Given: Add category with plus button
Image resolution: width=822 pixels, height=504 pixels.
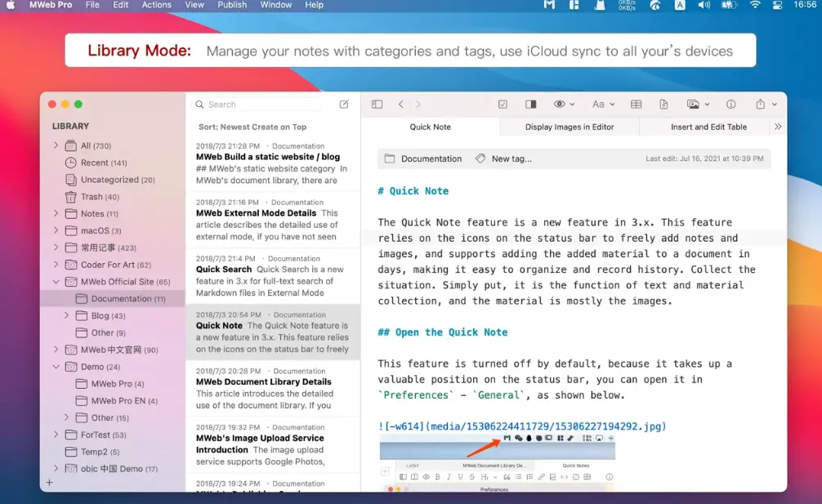Looking at the screenshot, I should click(49, 483).
